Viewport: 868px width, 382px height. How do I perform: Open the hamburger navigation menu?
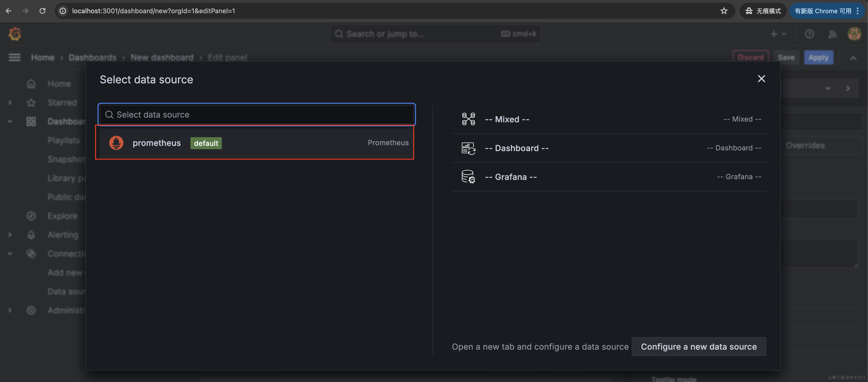click(14, 57)
